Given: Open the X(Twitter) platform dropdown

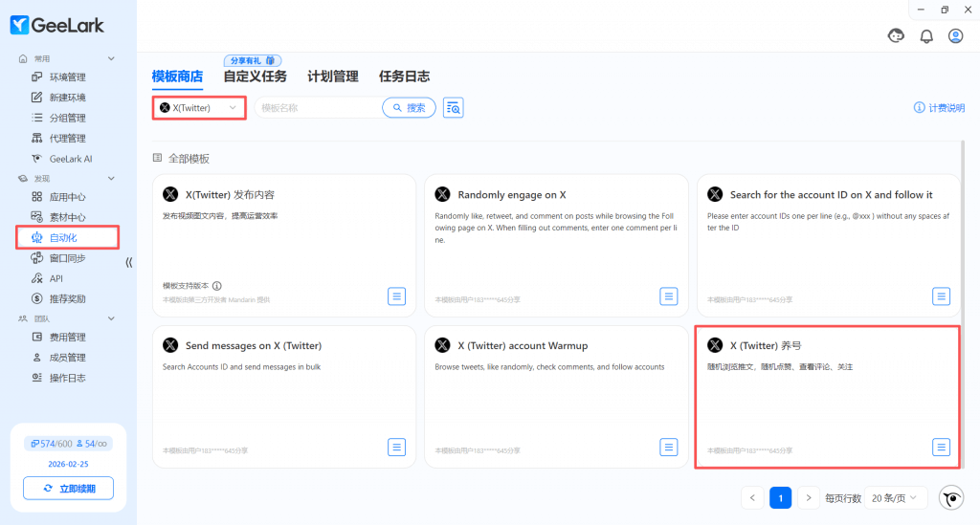Looking at the screenshot, I should coord(199,108).
